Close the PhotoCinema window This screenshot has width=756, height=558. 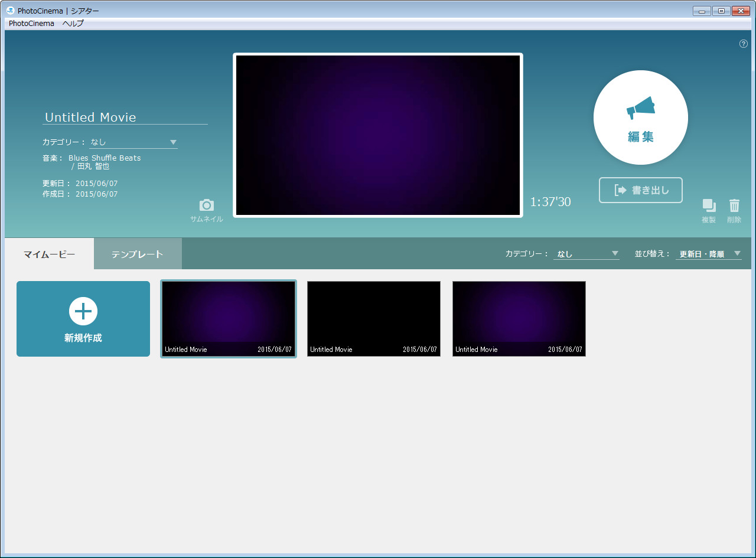point(740,11)
